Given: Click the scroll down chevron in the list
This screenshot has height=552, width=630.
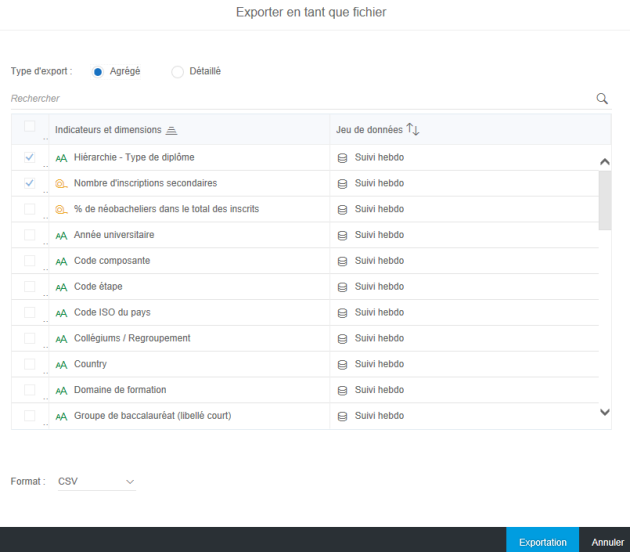Looking at the screenshot, I should (605, 412).
